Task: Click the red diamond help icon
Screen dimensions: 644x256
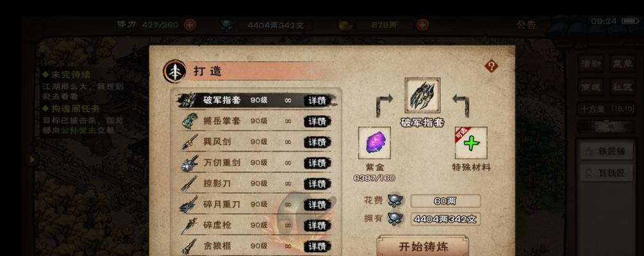Action: click(x=491, y=66)
